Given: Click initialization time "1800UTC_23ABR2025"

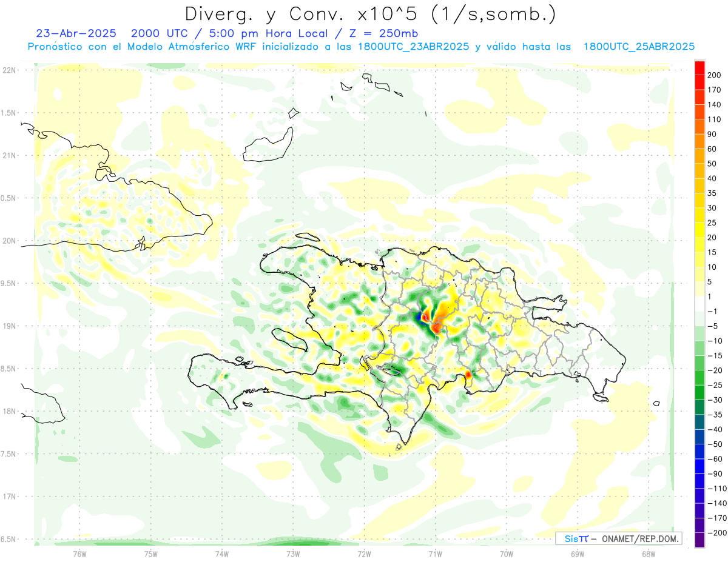Looking at the screenshot, I should (x=413, y=47).
